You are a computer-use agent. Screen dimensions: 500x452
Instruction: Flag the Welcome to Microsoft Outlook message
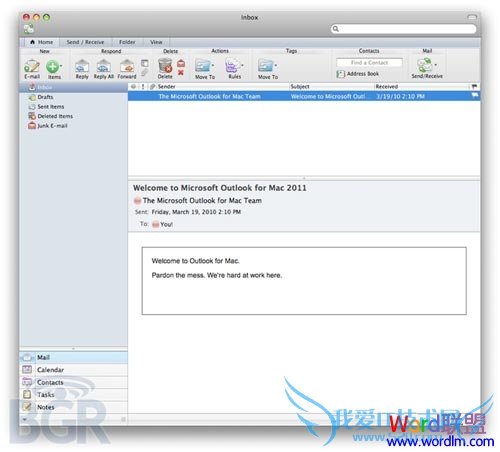click(475, 96)
